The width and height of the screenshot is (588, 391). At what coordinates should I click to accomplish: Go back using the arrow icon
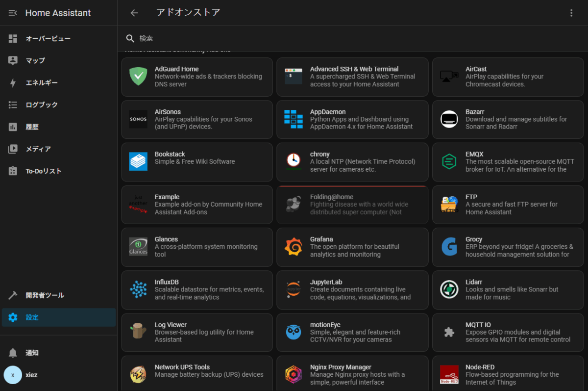134,13
